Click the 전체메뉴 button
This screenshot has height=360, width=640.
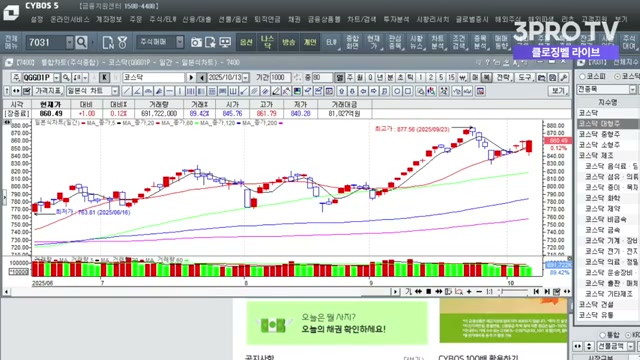tap(11, 42)
